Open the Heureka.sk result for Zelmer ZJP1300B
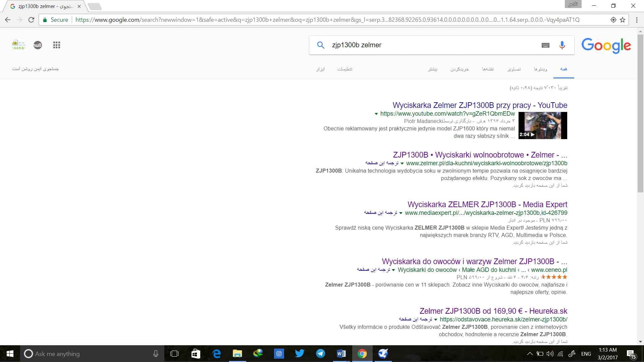 click(493, 310)
